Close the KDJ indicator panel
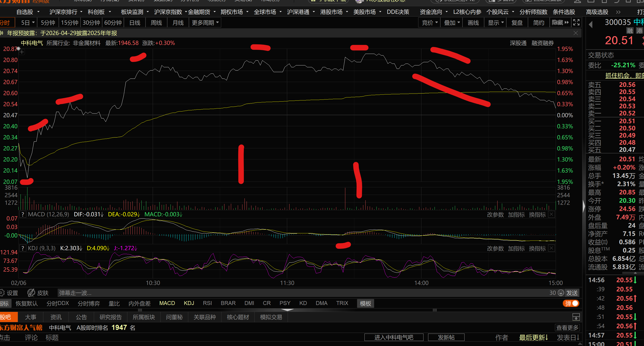Screen dimensions: 644x346 click(x=551, y=248)
